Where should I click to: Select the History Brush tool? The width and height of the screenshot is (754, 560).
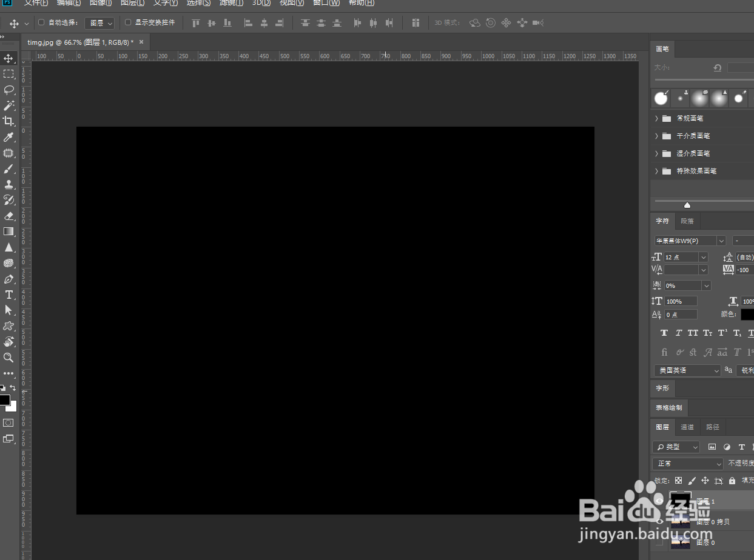pyautogui.click(x=8, y=200)
